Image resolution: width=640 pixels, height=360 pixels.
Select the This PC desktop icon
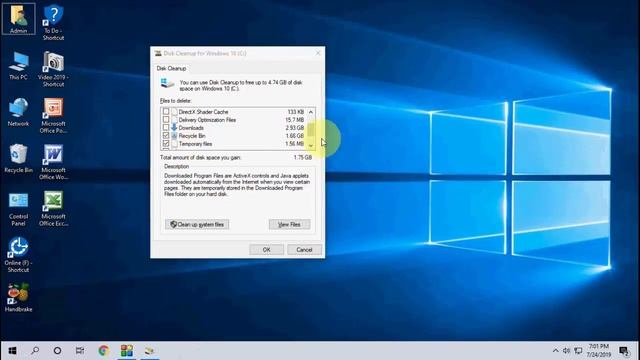[x=18, y=66]
